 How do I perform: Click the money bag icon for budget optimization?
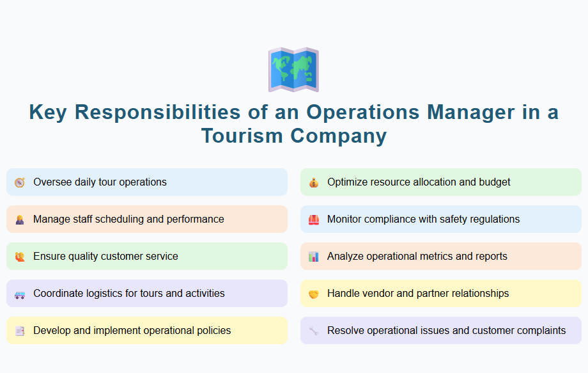(313, 182)
